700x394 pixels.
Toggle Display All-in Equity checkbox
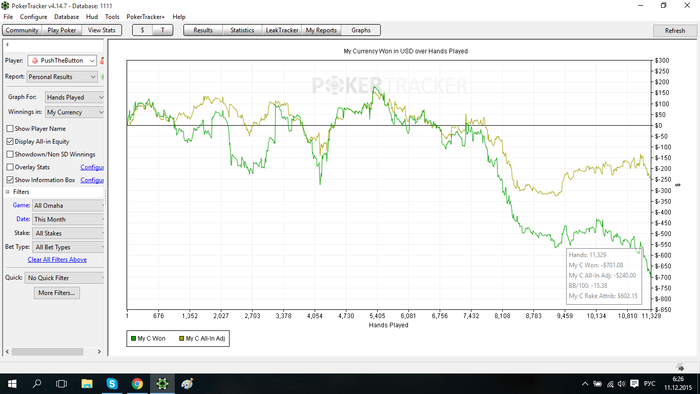[x=10, y=141]
